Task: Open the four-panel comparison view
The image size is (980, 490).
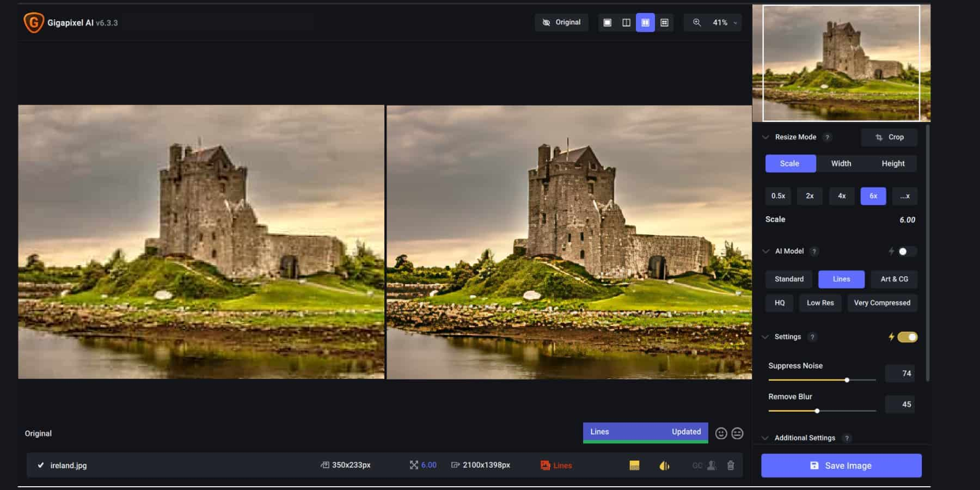Action: (x=664, y=22)
